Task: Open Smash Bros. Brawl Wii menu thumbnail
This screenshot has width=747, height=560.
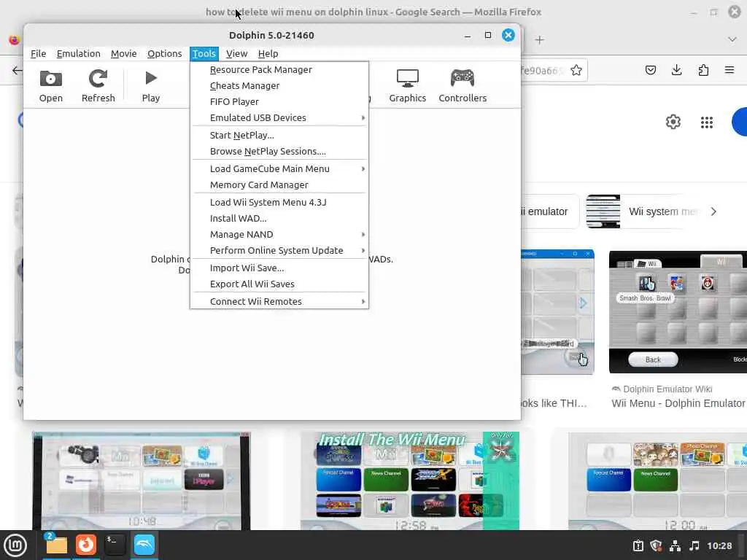Action: [678, 312]
